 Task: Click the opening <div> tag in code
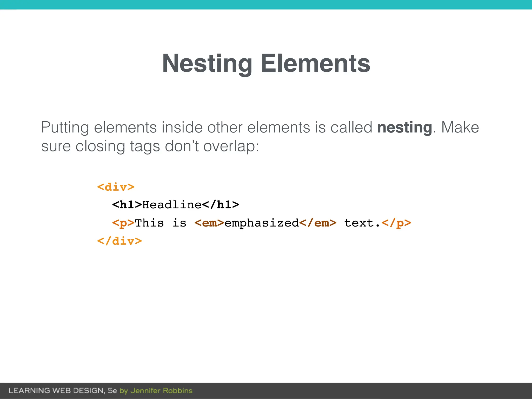tap(116, 187)
